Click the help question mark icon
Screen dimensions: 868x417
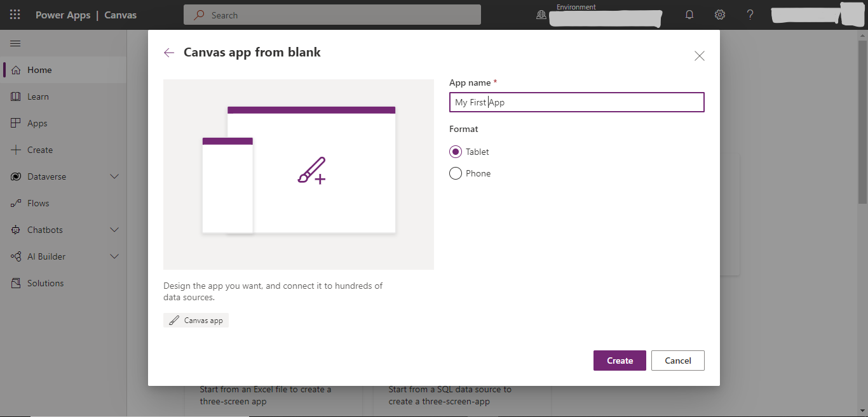(750, 15)
